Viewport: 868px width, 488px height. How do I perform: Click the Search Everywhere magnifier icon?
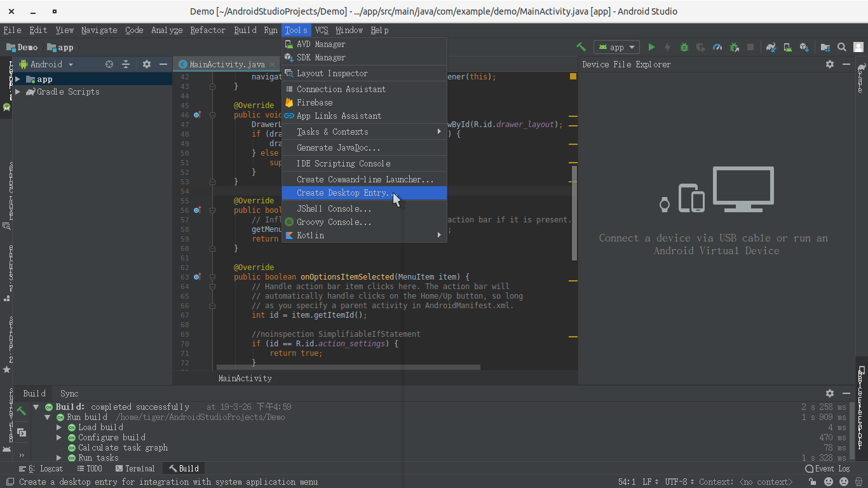point(842,47)
